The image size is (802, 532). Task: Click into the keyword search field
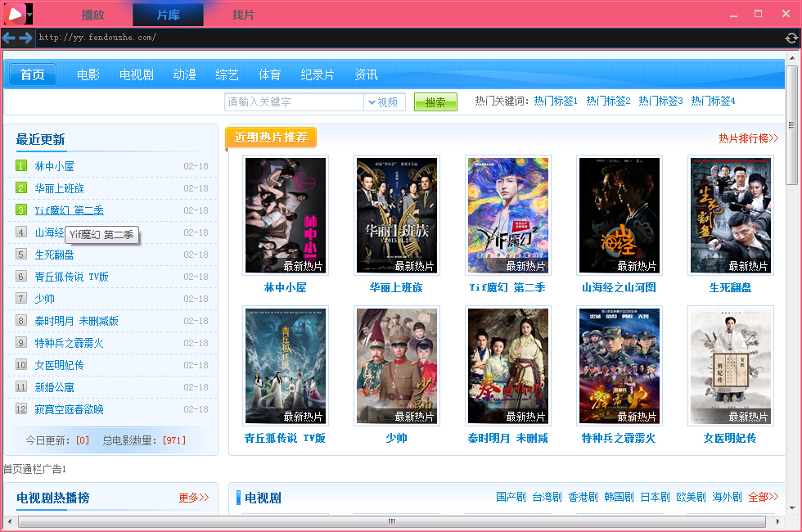(294, 102)
